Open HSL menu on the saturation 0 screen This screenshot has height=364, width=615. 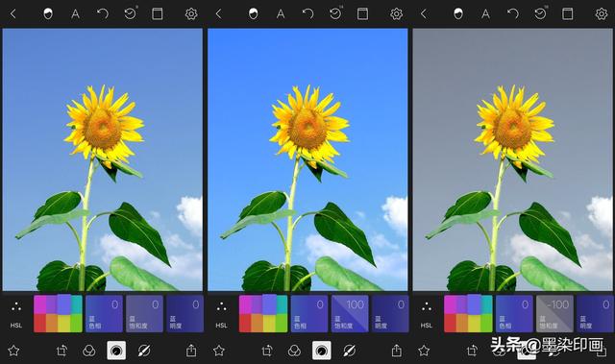point(16,314)
